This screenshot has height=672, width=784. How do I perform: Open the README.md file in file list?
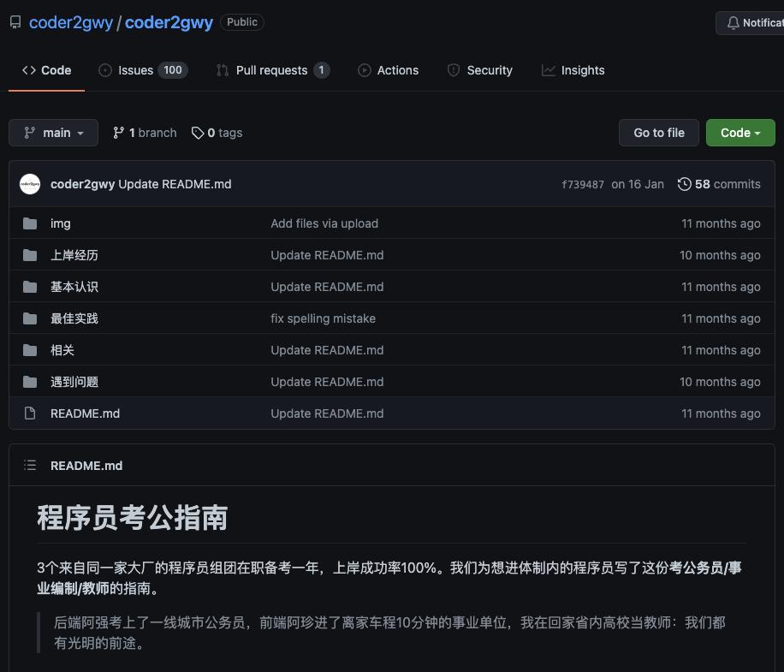(85, 413)
